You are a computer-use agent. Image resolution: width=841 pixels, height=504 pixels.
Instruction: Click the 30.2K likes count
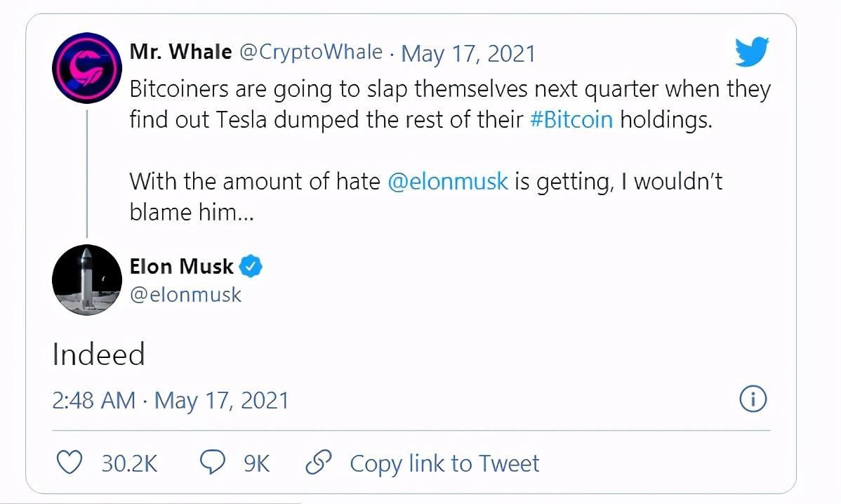(129, 463)
